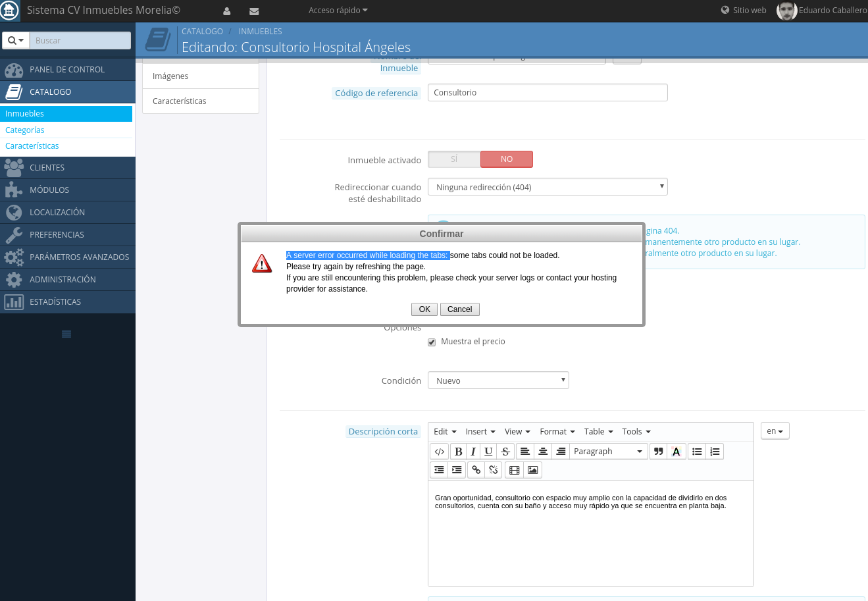Click the Sitio web link
The height and width of the screenshot is (601, 868).
(744, 11)
